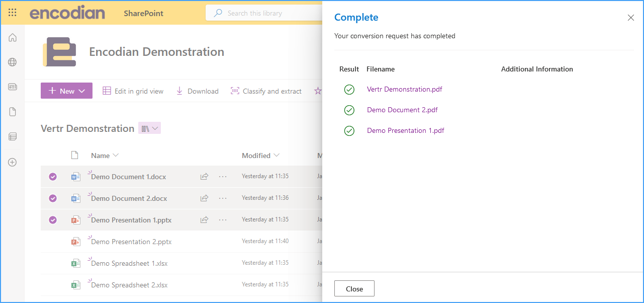This screenshot has height=303, width=644.
Task: Click success checkmark for Demo Presentation 1.pdf
Action: 349,131
